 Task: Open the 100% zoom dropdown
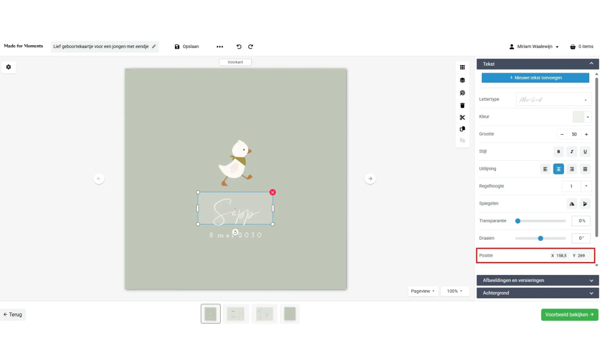pyautogui.click(x=454, y=291)
